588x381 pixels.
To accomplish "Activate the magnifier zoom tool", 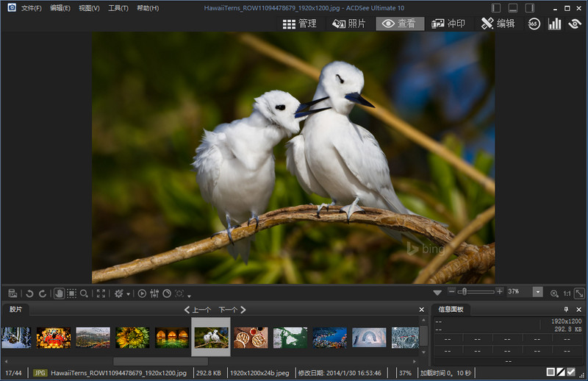I will [x=85, y=293].
